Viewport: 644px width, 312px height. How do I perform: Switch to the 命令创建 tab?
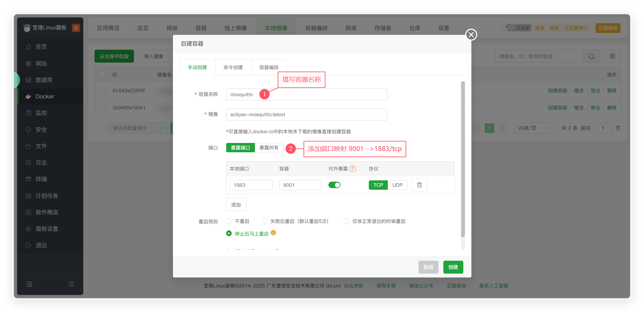pos(233,67)
